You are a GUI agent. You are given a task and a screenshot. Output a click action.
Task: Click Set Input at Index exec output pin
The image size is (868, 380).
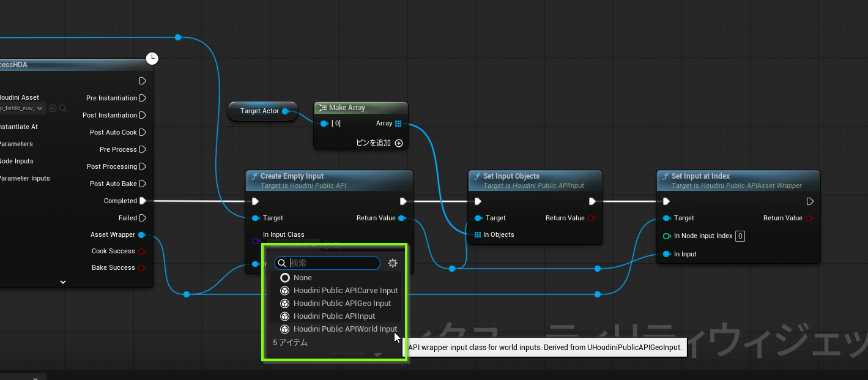coord(810,201)
